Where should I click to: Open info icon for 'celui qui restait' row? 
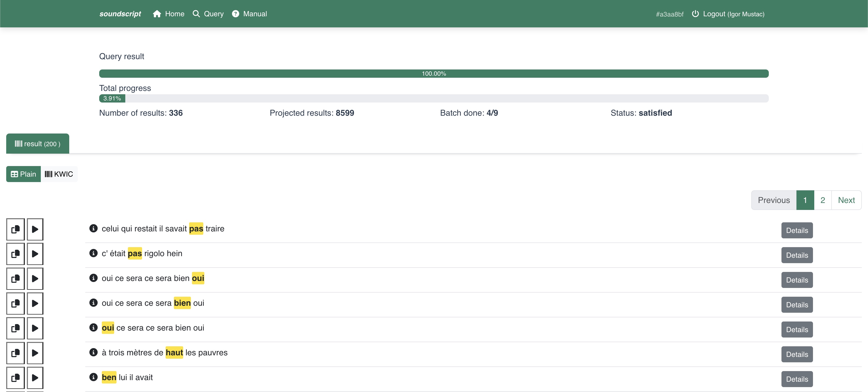coord(93,228)
